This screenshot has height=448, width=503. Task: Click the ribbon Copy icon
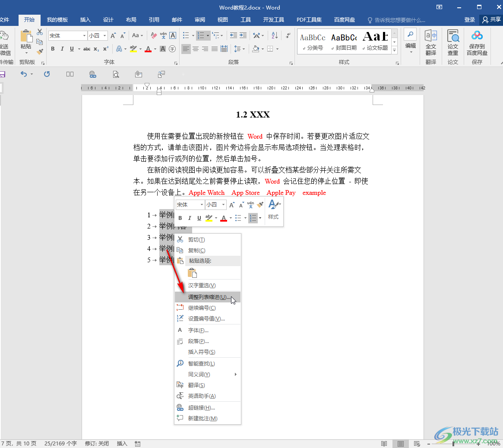[40, 42]
